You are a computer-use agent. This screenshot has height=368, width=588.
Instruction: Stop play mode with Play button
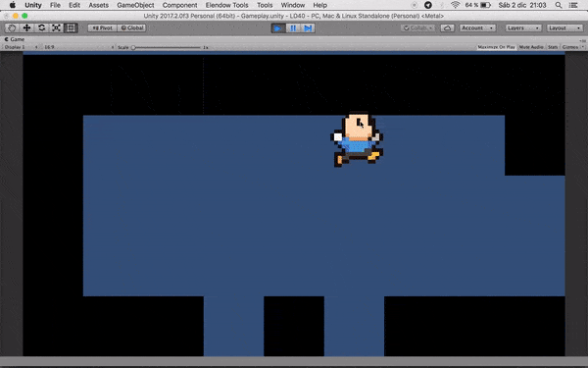click(278, 28)
